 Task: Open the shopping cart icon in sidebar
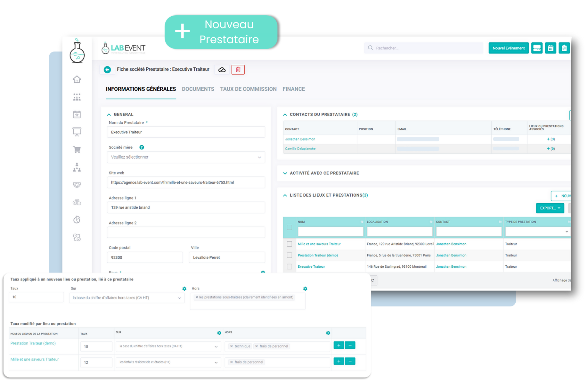pos(77,150)
